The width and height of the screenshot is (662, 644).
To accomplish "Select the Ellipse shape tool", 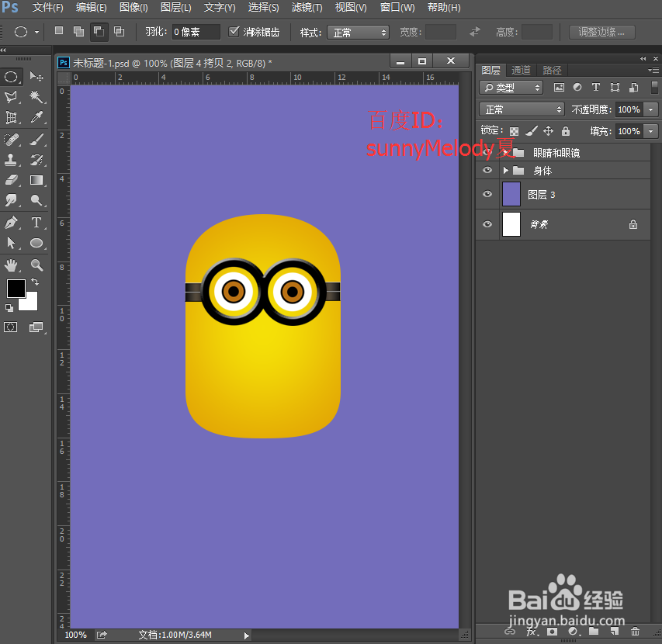I will (36, 243).
